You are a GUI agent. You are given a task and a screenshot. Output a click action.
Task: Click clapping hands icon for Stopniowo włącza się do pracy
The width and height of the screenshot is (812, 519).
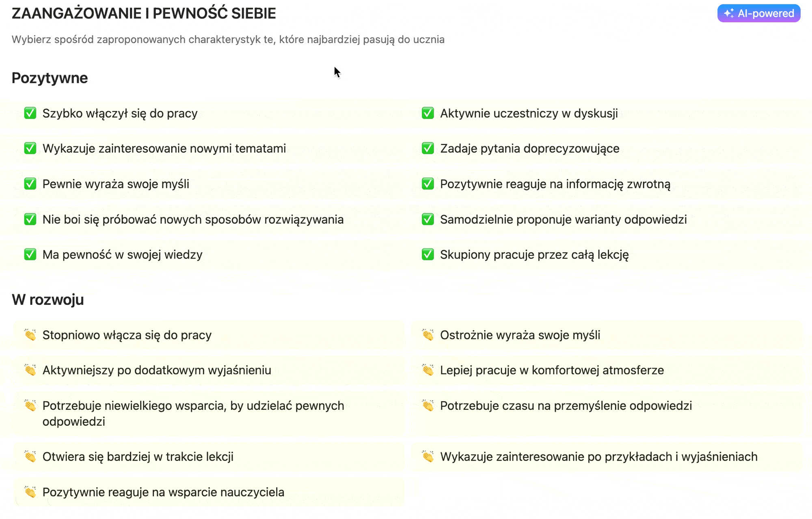[x=30, y=335]
